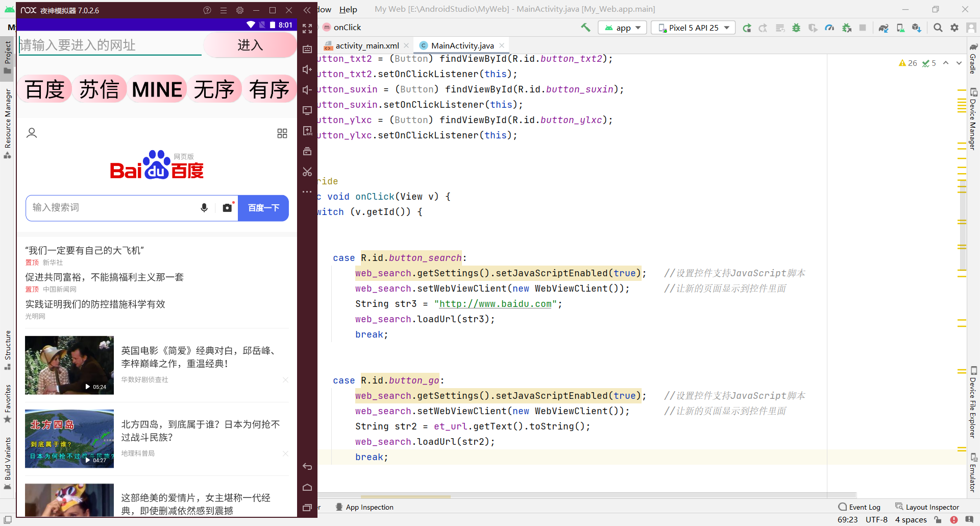Screen dimensions: 980x526
Task: Open the Help menu
Action: [348, 9]
